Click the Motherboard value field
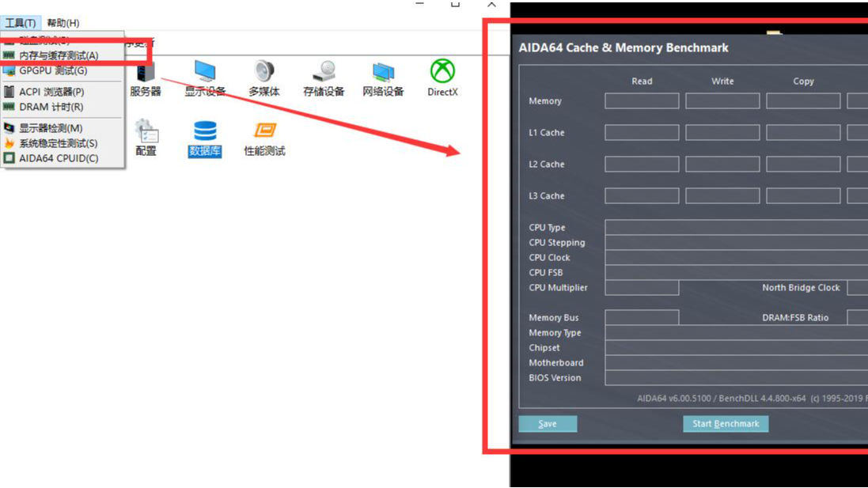868x488 pixels. coord(736,362)
